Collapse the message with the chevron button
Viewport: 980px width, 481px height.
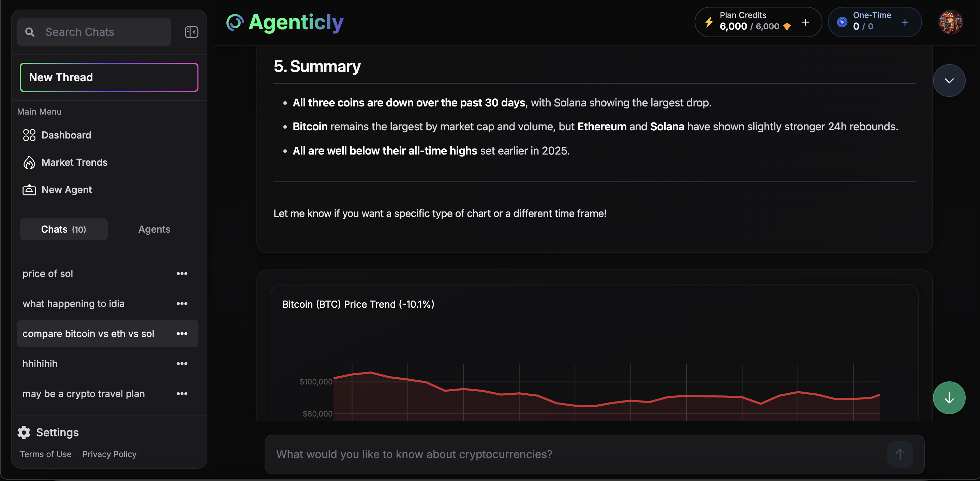point(949,80)
